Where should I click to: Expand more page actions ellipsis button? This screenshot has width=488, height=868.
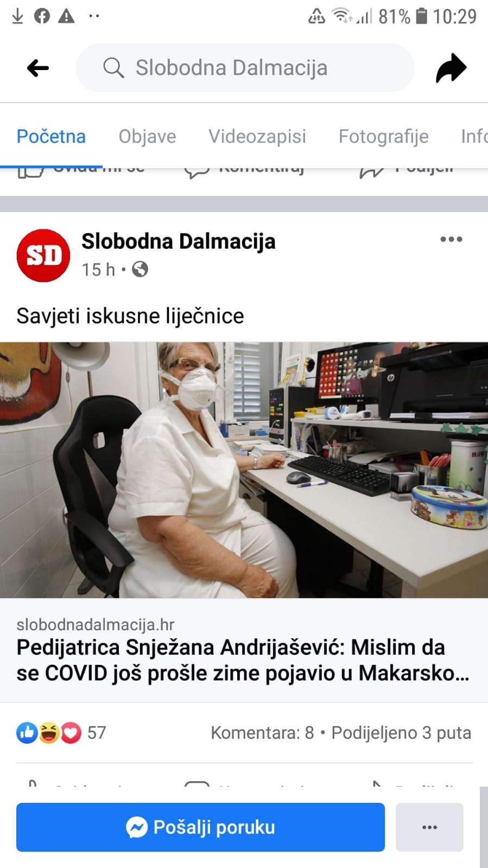tap(429, 827)
